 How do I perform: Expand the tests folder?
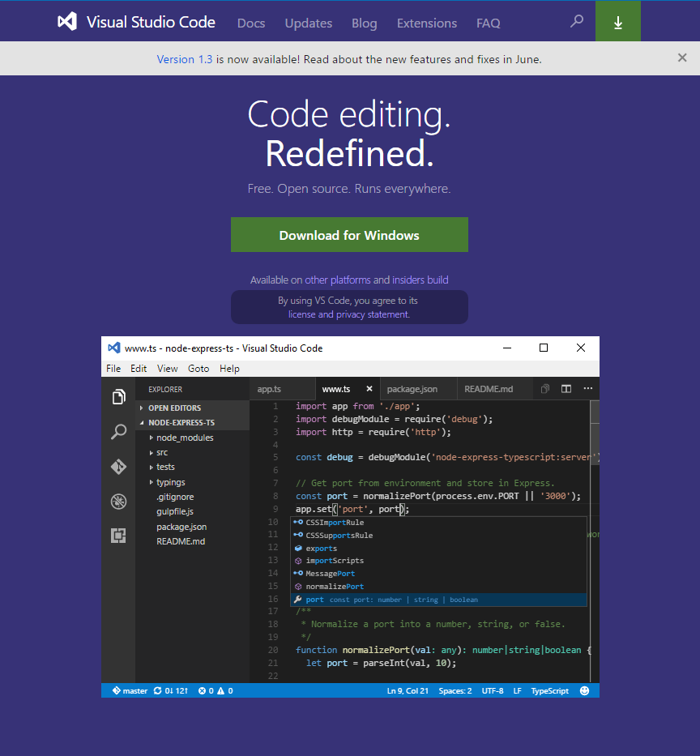(151, 467)
